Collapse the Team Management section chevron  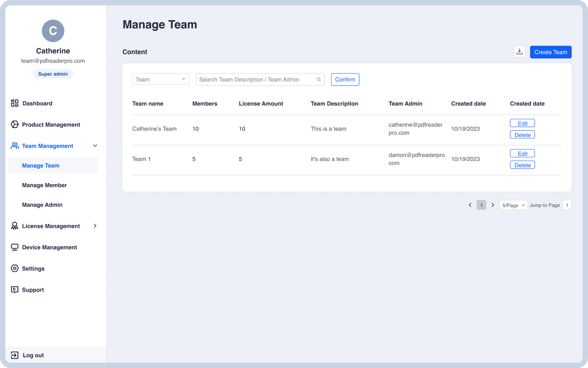pos(95,146)
